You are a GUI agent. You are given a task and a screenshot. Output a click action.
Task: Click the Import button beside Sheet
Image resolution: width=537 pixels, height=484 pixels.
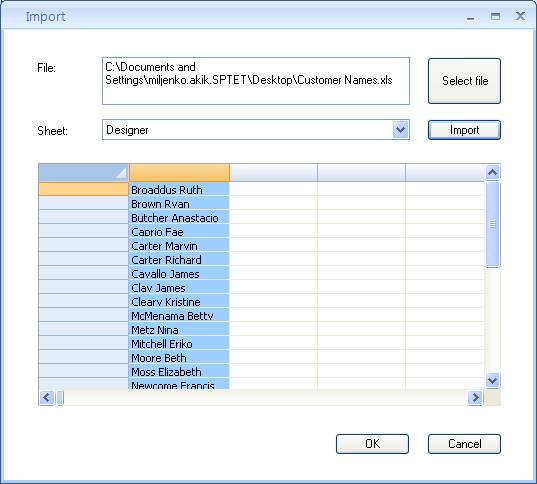464,130
